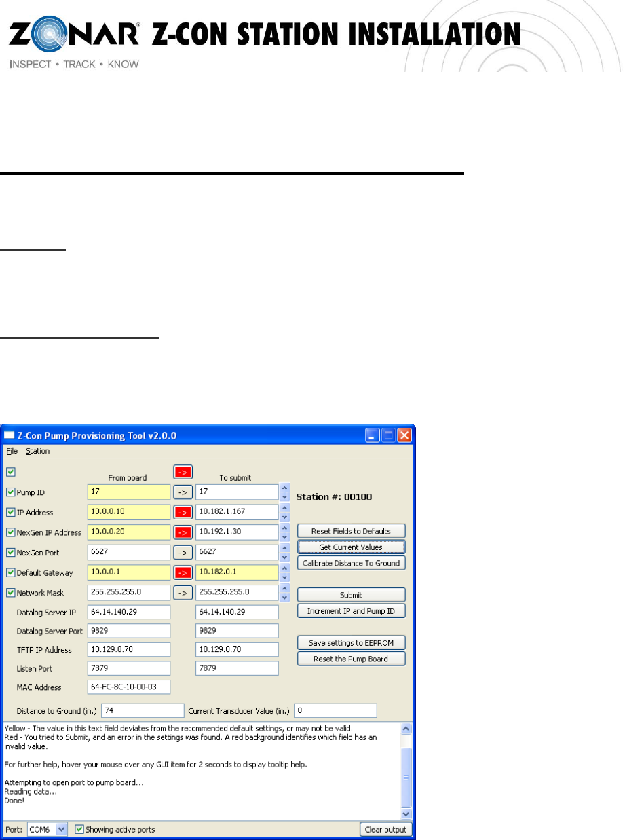Click Save settings to EEPROM button
The height and width of the screenshot is (840, 625).
tap(351, 642)
